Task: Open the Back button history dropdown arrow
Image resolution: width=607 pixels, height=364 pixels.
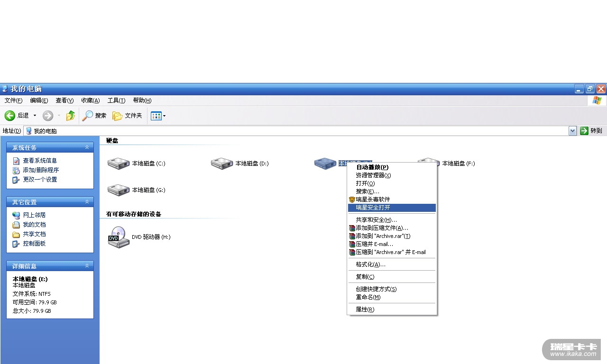Action: click(x=35, y=116)
